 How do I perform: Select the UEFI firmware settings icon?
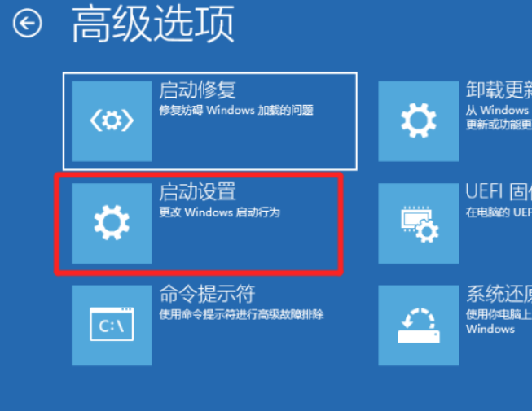[418, 223]
